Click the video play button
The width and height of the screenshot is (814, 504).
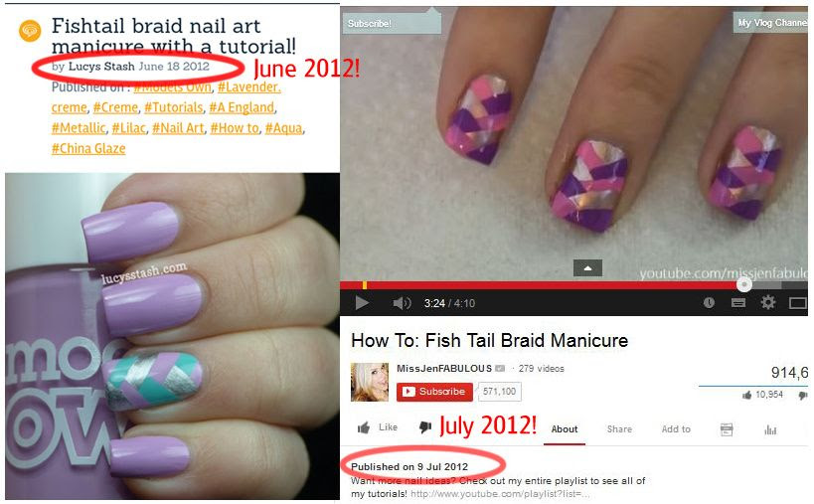click(362, 302)
